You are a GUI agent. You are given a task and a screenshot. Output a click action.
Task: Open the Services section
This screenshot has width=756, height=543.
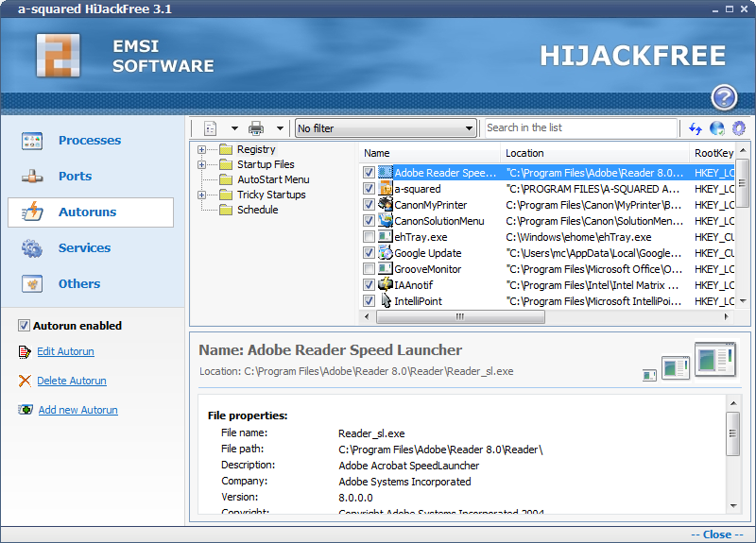click(x=84, y=248)
